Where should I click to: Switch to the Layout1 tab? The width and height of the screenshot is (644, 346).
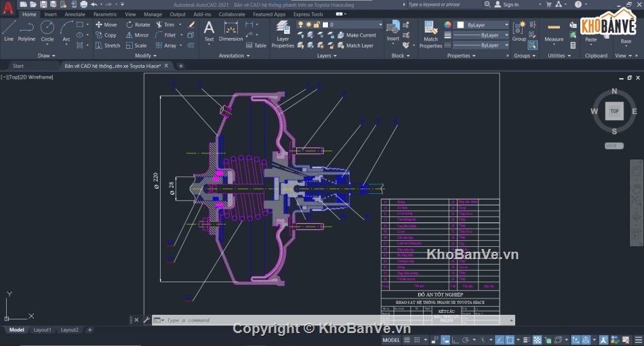tap(42, 330)
